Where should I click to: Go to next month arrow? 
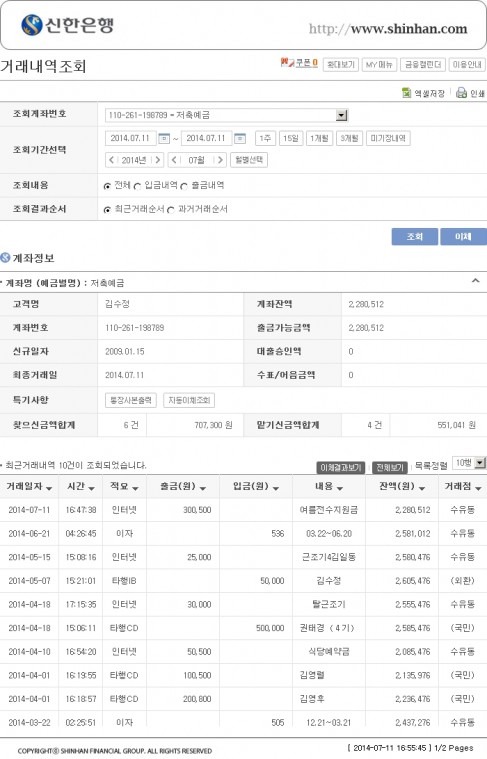tap(219, 160)
